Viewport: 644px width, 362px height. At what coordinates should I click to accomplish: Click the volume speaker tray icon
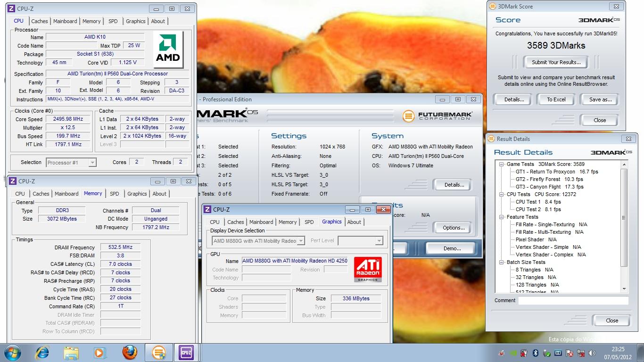coord(592,353)
